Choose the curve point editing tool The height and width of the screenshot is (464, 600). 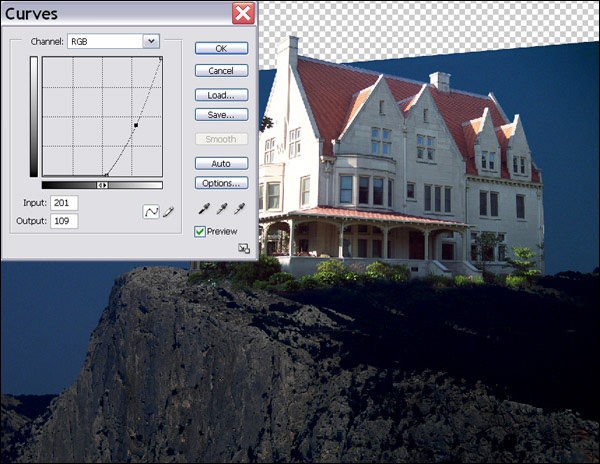tap(151, 211)
